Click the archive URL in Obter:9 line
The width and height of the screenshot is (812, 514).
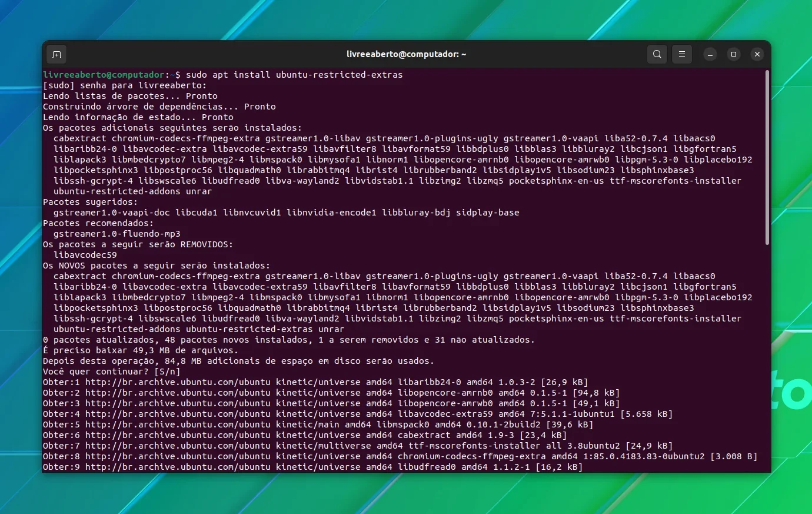178,467
